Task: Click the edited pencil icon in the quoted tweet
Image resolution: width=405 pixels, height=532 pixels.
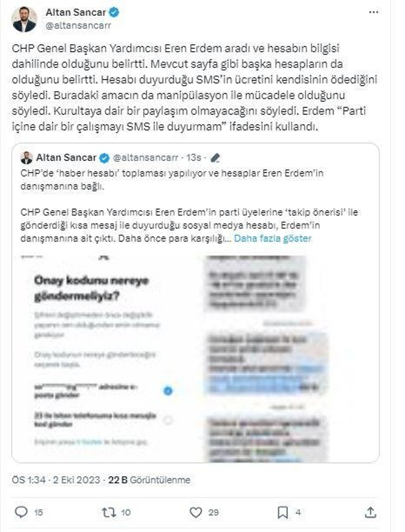Action: click(215, 158)
